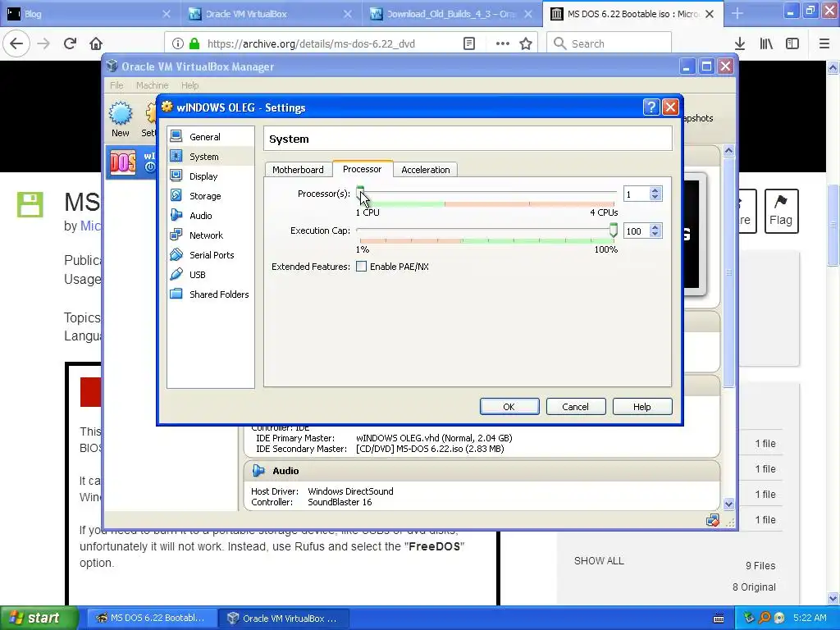
Task: Select General settings category
Action: click(x=211, y=137)
